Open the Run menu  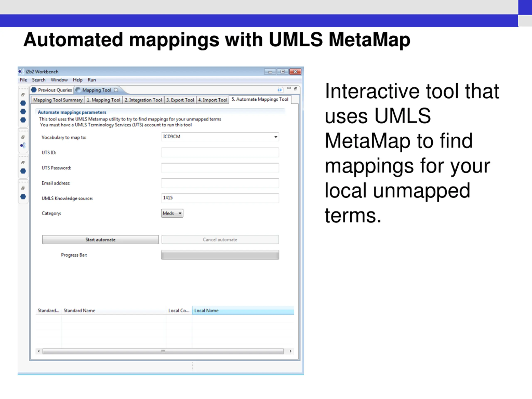(x=92, y=80)
